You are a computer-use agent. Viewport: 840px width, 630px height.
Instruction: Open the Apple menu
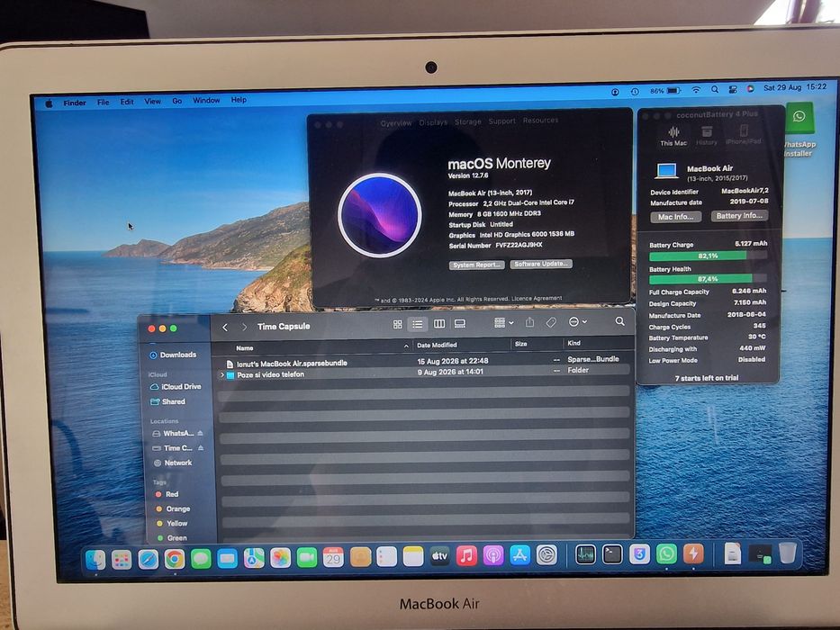(x=49, y=103)
